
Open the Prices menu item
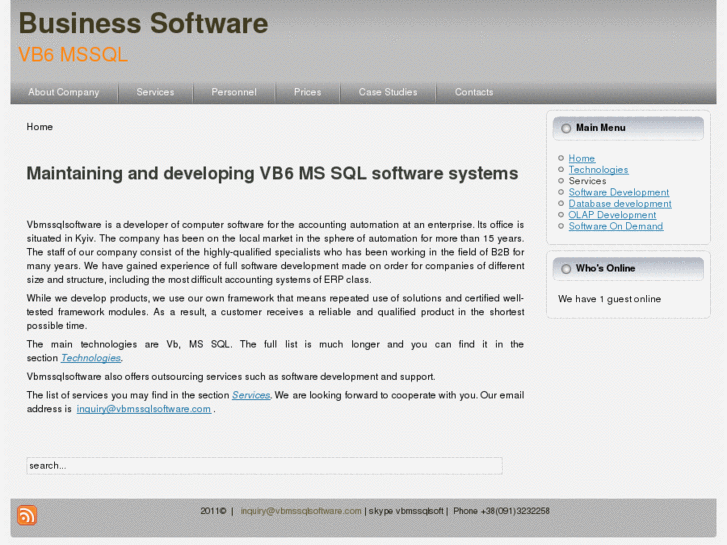click(x=308, y=92)
